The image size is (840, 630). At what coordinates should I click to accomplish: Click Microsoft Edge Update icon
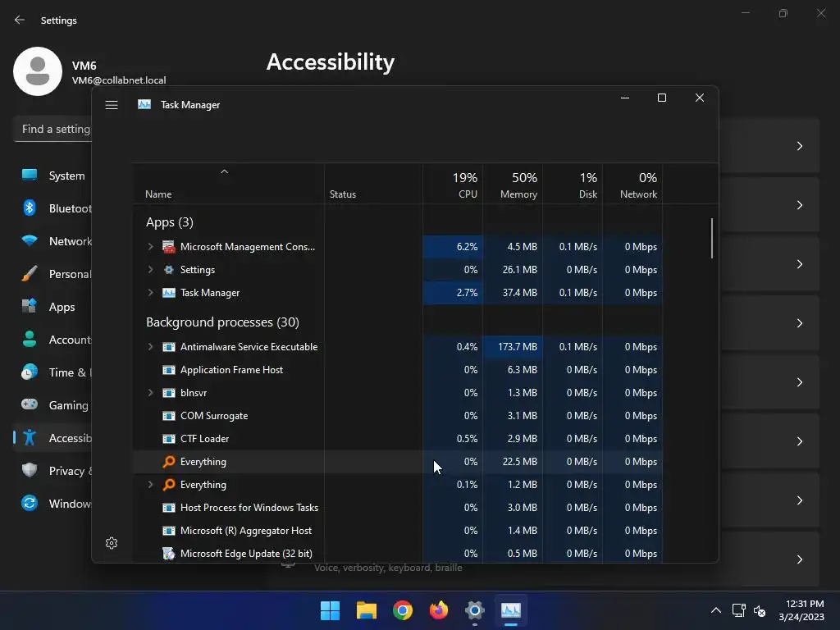[x=169, y=554]
